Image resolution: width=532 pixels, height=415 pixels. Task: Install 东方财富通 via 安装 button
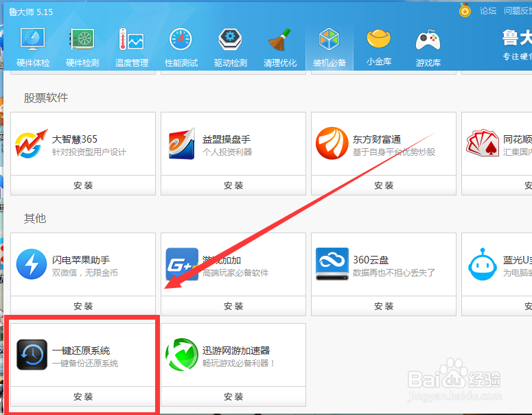click(x=384, y=185)
